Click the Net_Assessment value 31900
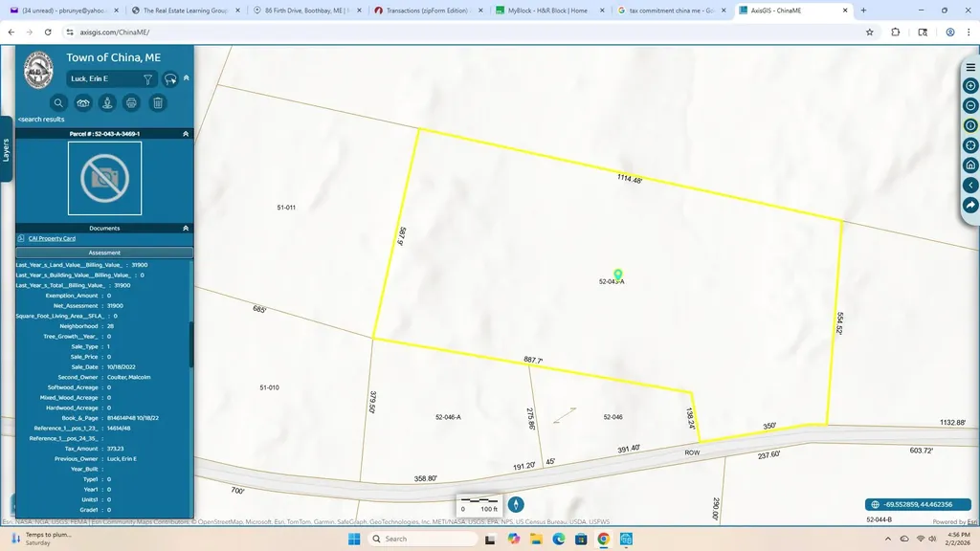 pyautogui.click(x=115, y=305)
